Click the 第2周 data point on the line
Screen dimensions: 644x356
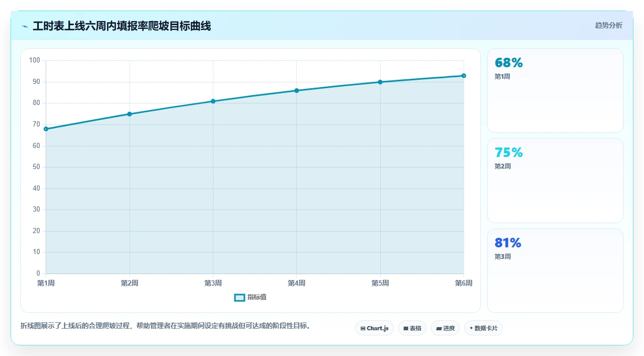(130, 114)
